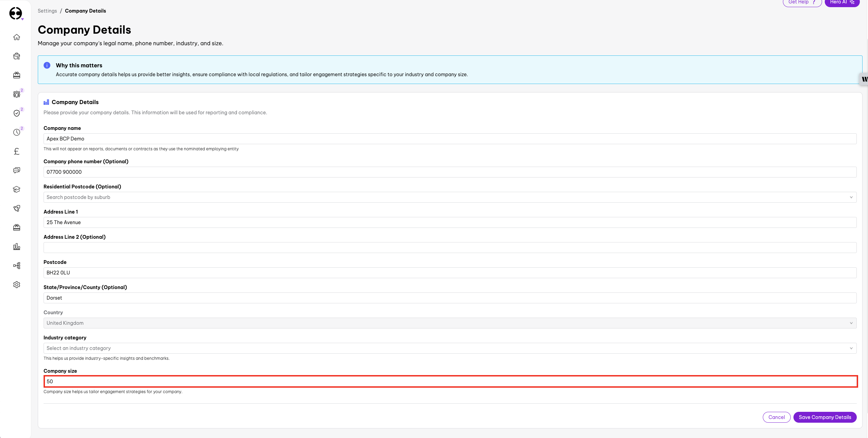868x438 pixels.
Task: Click the Company name input field
Action: [x=450, y=139]
